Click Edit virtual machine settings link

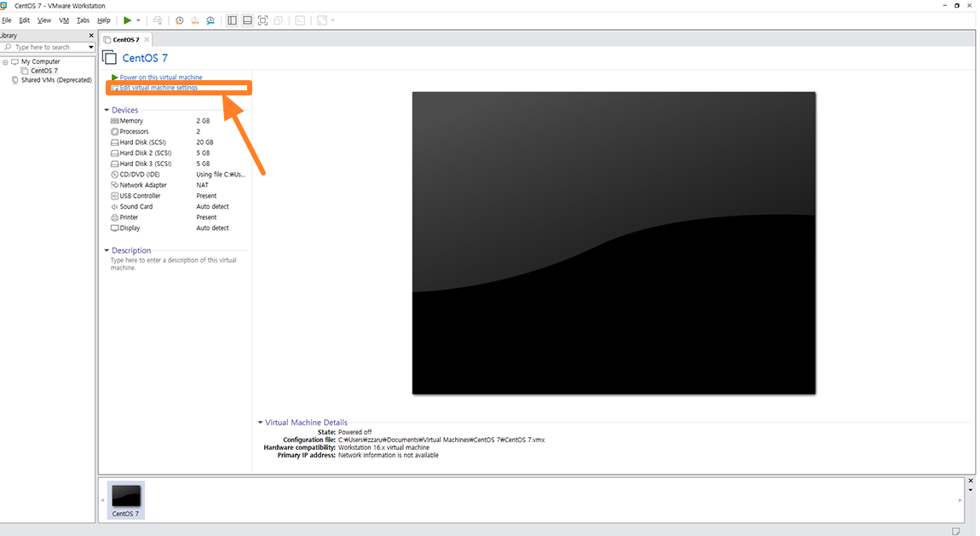coord(159,88)
